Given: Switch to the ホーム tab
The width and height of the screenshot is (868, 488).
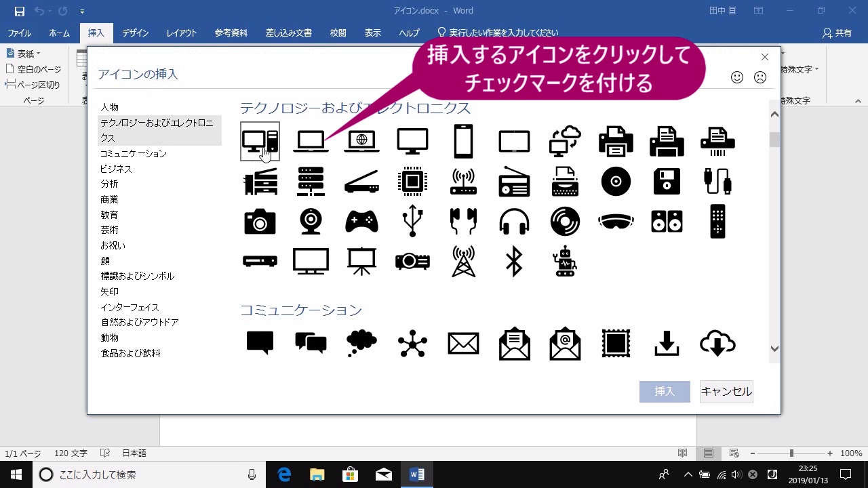Looking at the screenshot, I should (59, 33).
